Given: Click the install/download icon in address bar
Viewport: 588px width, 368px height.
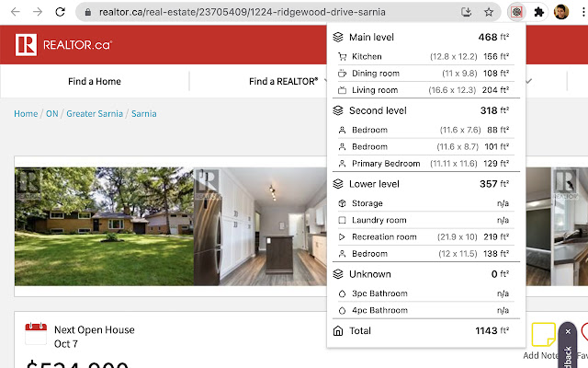Looking at the screenshot, I should click(467, 13).
